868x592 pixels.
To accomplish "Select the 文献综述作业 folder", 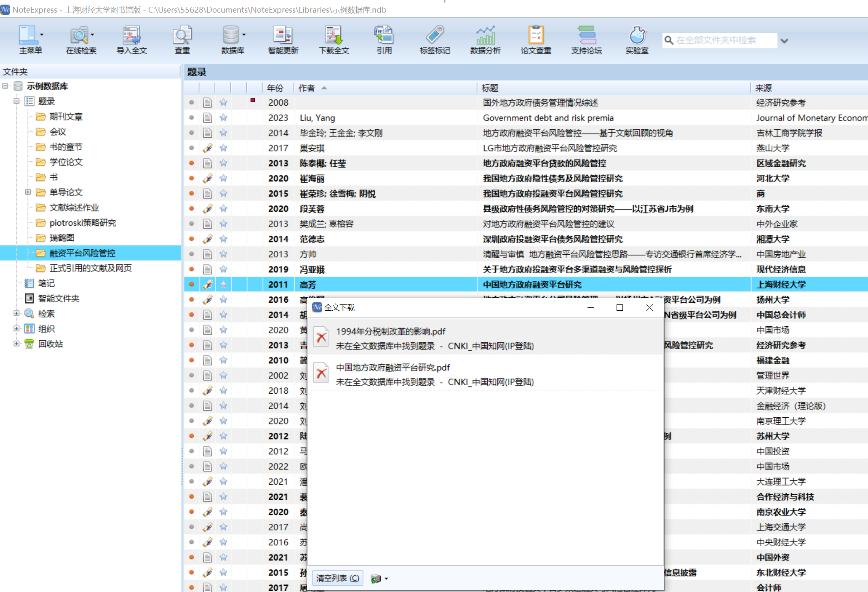I will tap(74, 208).
